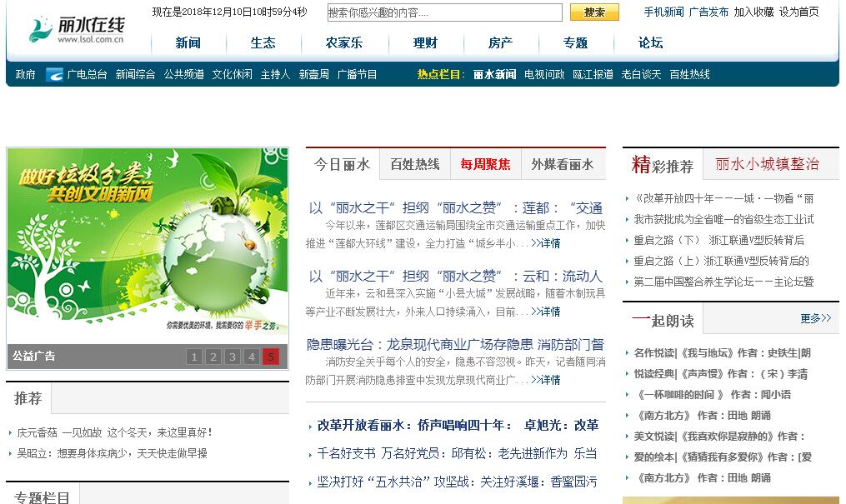This screenshot has height=504, width=846.
Task: Focus the search input box
Action: pyautogui.click(x=443, y=12)
